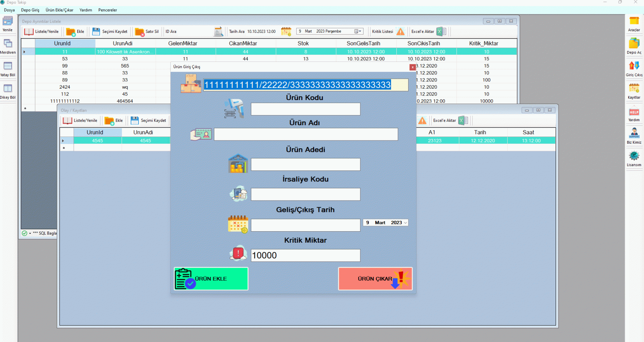644x342 pixels.
Task: Open Giriş Çıkış from right sidebar
Action: 634,66
